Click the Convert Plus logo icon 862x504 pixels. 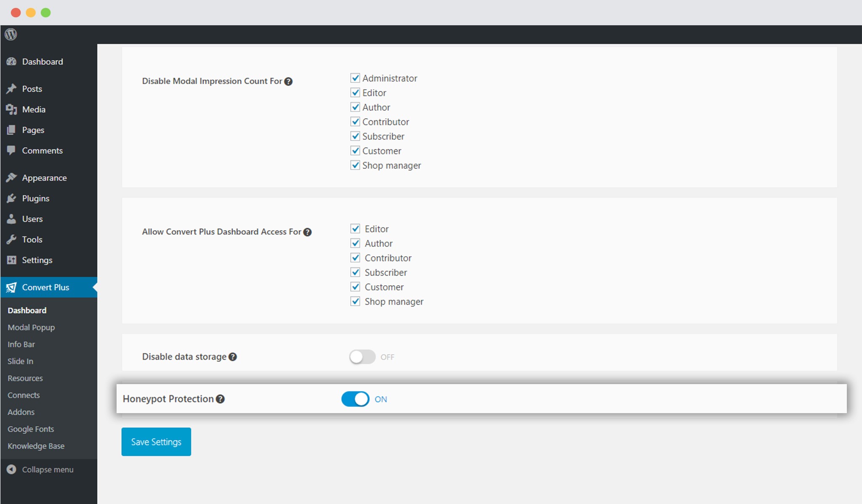[x=11, y=287]
